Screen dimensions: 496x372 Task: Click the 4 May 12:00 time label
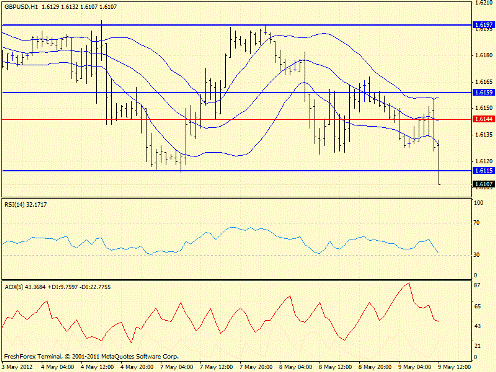(x=97, y=367)
